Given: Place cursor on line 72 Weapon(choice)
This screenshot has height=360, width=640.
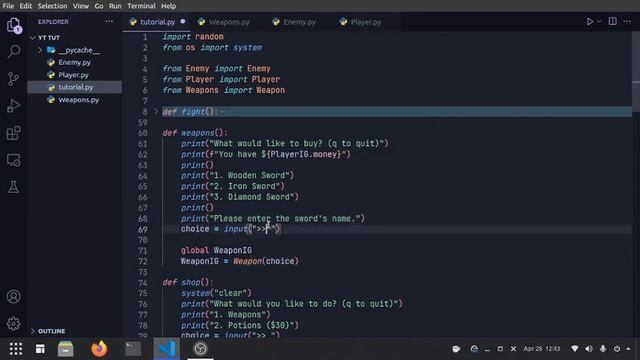Looking at the screenshot, I should pos(266,261).
